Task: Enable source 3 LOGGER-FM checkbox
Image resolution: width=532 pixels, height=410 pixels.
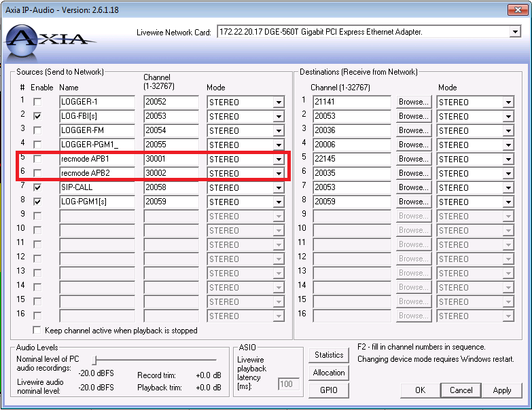Action: pos(37,130)
